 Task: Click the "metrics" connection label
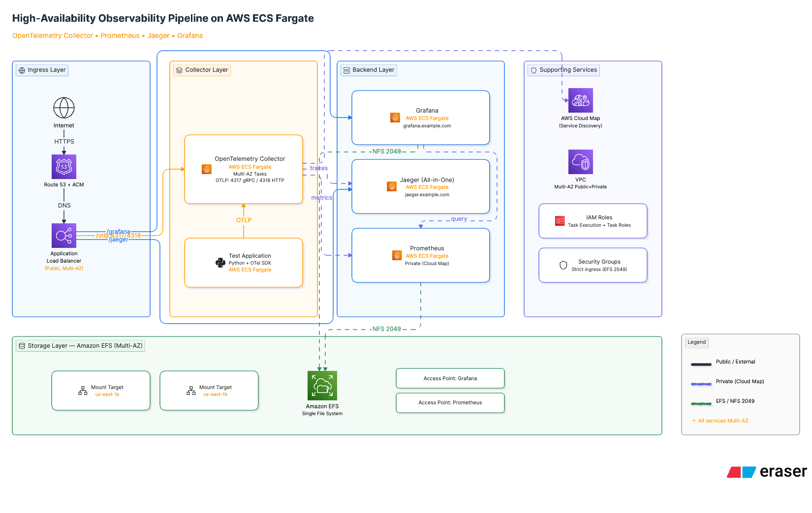click(322, 198)
